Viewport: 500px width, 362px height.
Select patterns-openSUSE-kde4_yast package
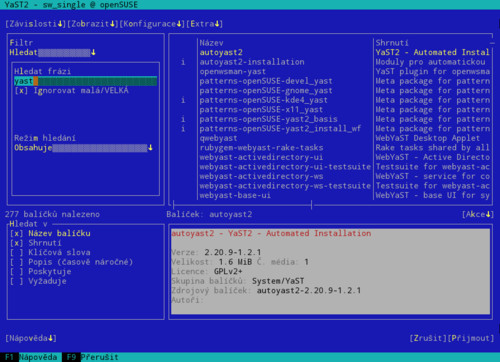click(x=331, y=100)
